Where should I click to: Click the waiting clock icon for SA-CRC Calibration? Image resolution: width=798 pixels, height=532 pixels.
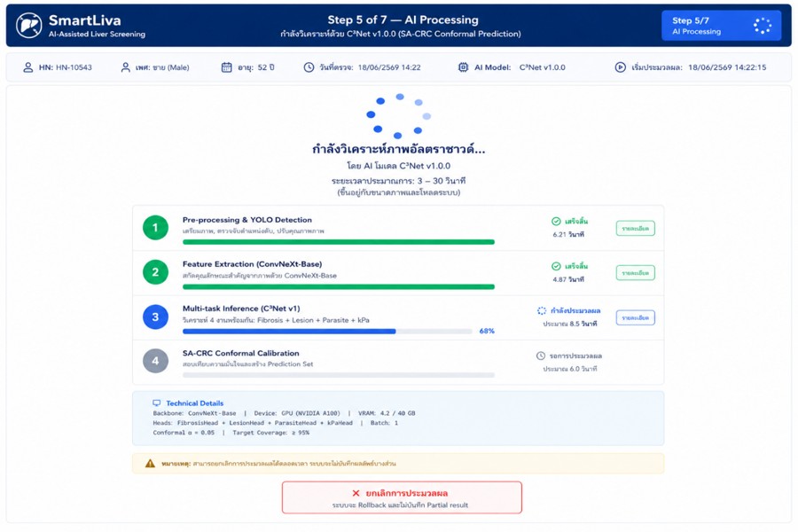tap(541, 356)
